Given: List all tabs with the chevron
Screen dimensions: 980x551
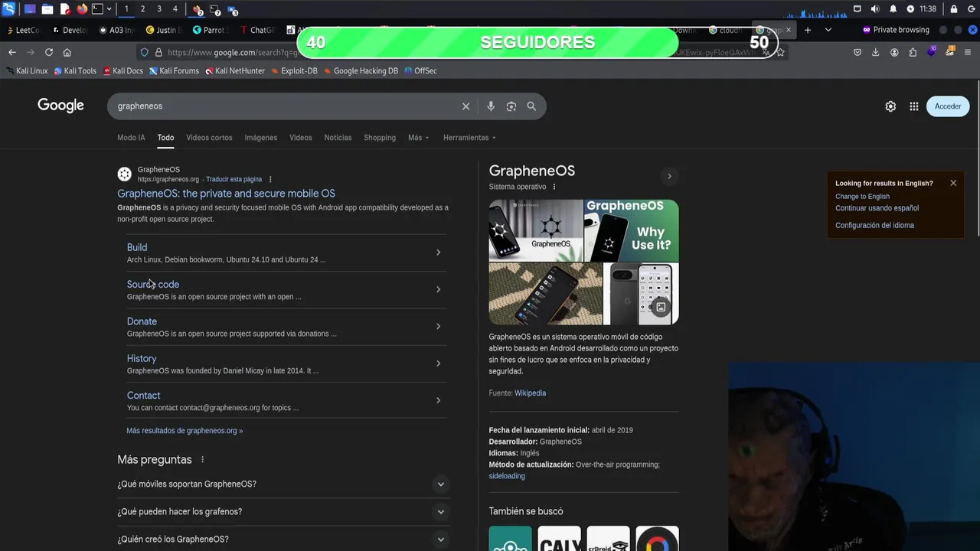Looking at the screenshot, I should 828,30.
